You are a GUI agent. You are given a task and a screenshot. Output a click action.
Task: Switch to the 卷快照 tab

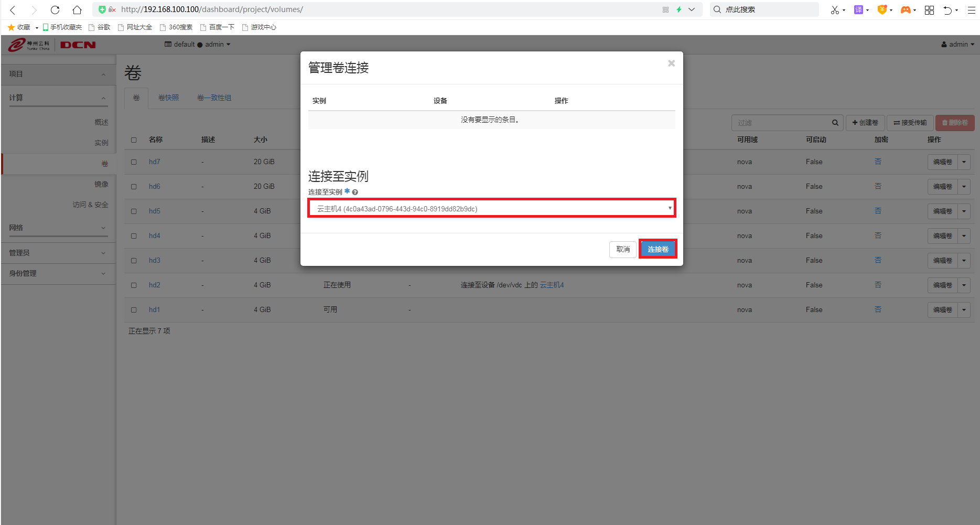click(168, 97)
